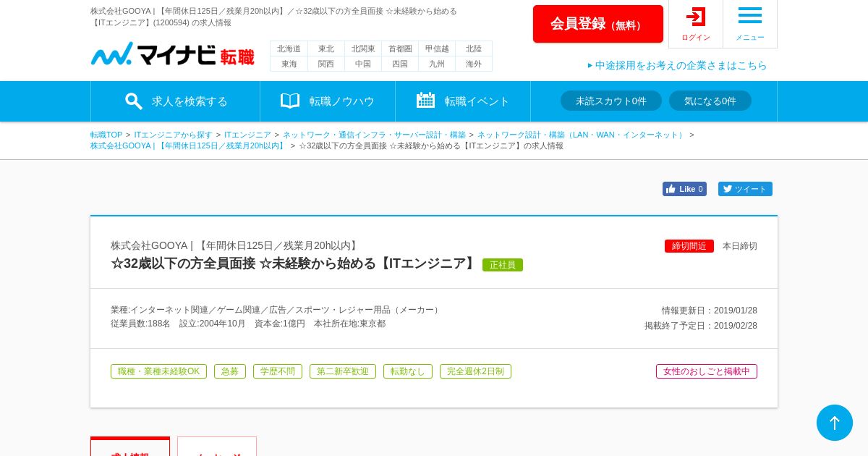Open ITエンジニアから探す breadcrumb
This screenshot has width=868, height=456.
[x=174, y=135]
